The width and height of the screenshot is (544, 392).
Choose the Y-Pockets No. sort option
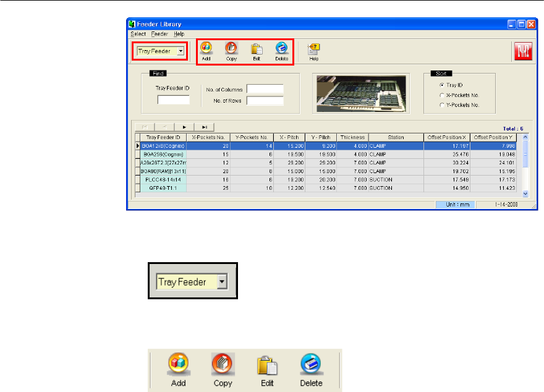[441, 105]
